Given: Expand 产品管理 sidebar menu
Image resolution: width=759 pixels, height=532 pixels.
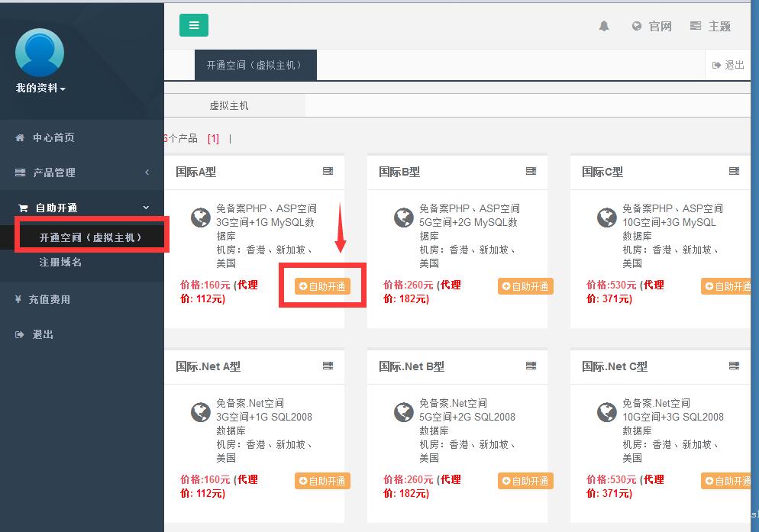Looking at the screenshot, I should click(82, 172).
